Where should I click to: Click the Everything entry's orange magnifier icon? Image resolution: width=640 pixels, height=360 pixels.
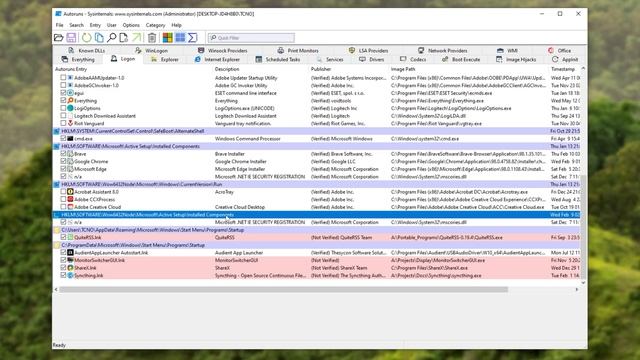click(x=70, y=100)
